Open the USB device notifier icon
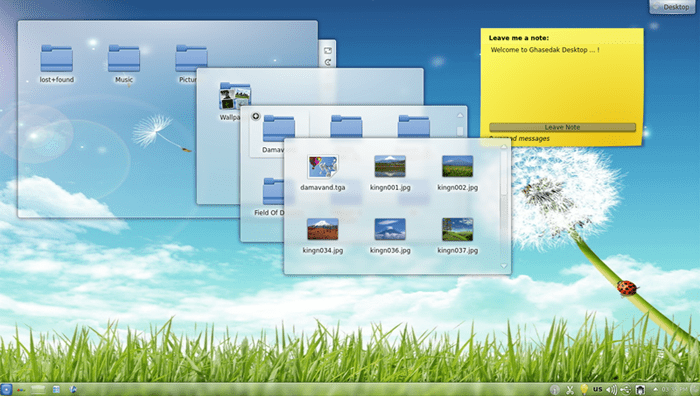700x396 pixels. coord(625,390)
